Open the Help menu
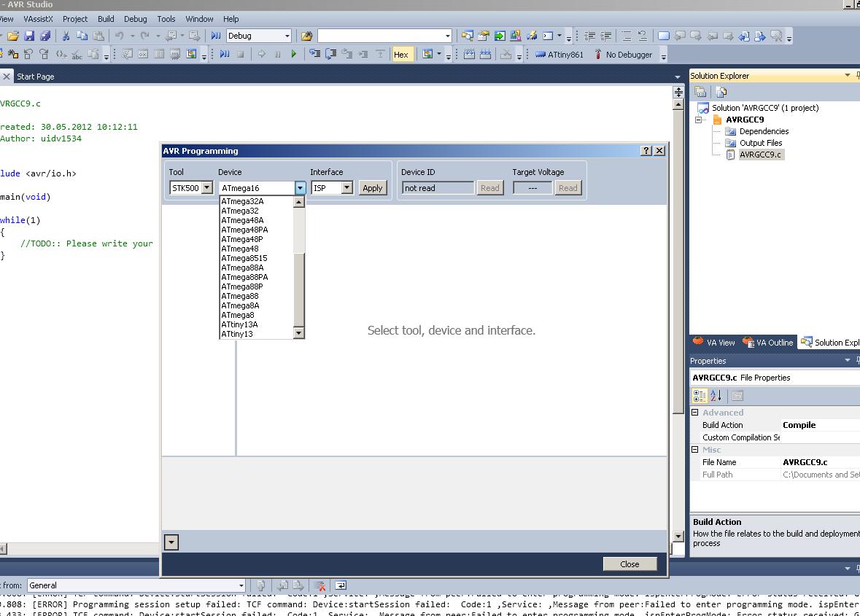Viewport: 860px width, 616px height. coord(231,19)
